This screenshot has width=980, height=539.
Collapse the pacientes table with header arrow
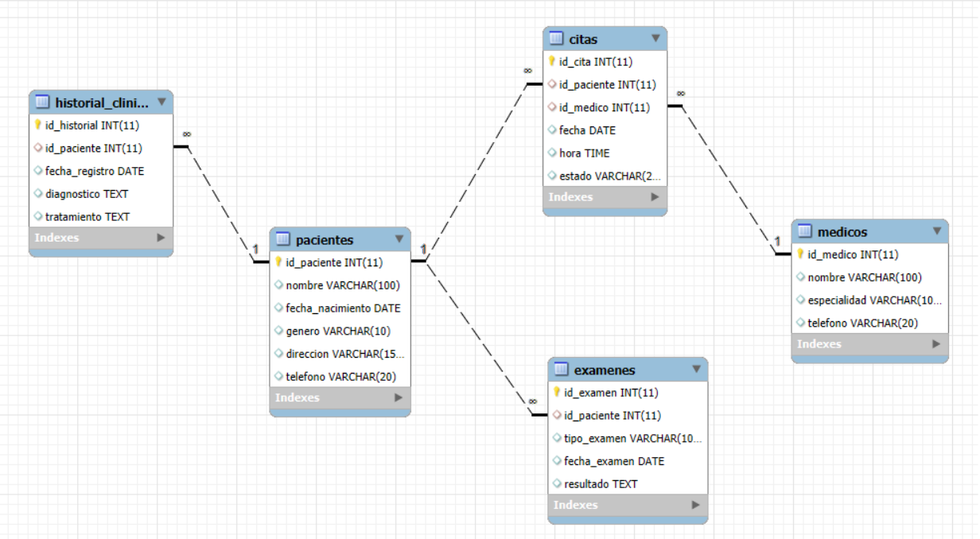(399, 239)
